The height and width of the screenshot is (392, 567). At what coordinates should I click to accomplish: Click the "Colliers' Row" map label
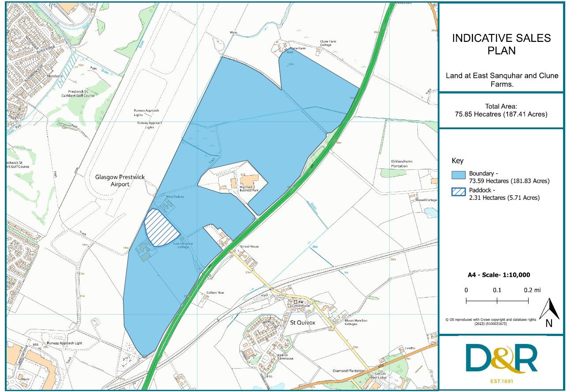click(215, 293)
